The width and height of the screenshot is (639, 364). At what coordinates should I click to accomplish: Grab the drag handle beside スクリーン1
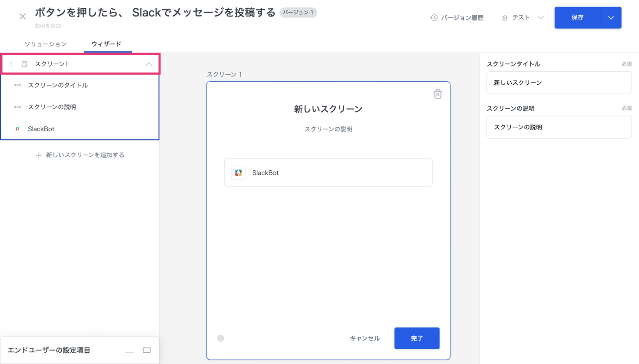point(11,64)
